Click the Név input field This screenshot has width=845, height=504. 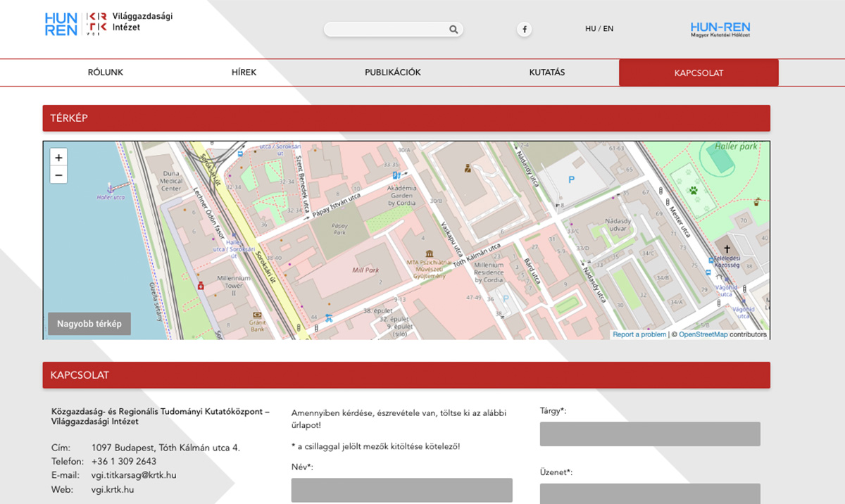click(401, 490)
